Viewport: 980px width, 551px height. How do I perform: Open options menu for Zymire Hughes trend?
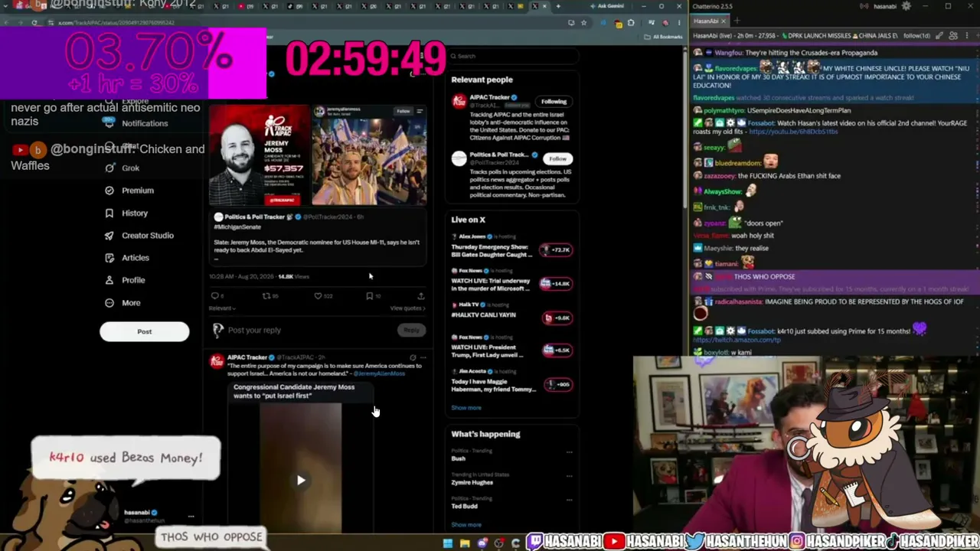coord(569,475)
